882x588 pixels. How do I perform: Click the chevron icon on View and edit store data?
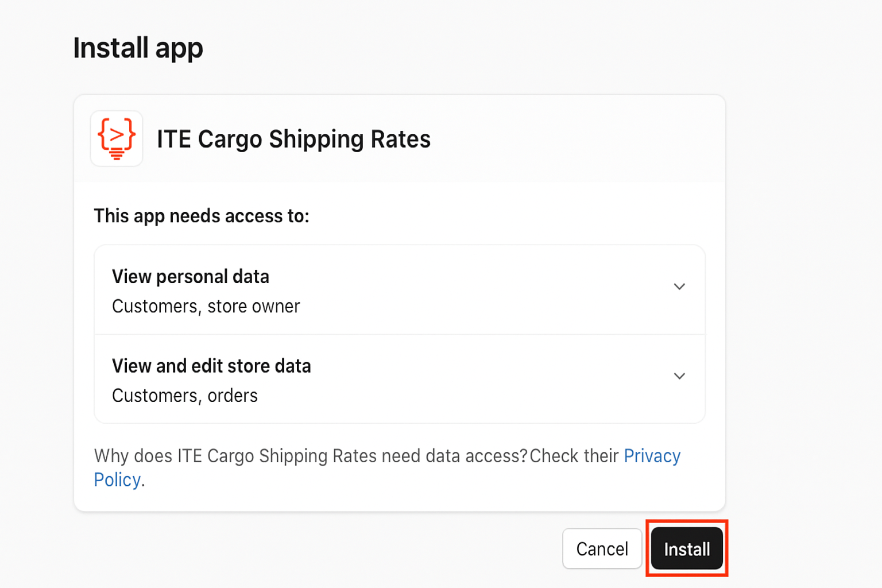[x=679, y=376]
